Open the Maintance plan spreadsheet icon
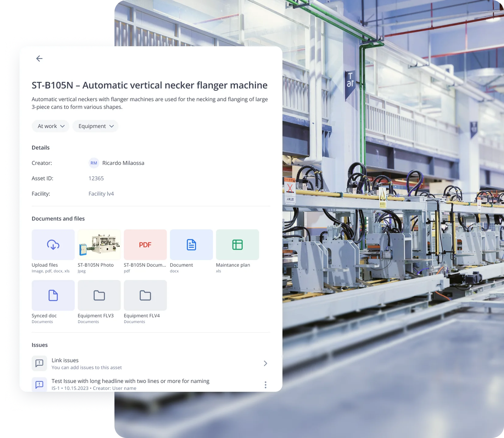 click(x=237, y=245)
